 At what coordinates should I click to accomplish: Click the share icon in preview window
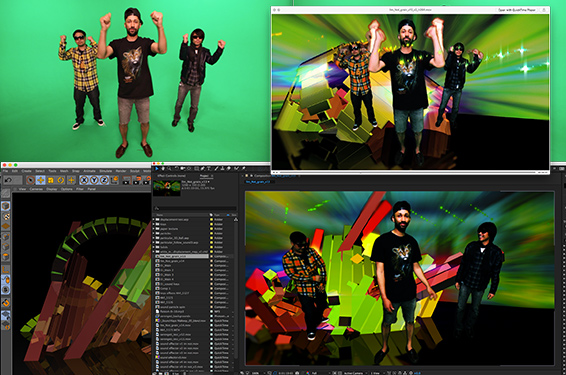(x=544, y=10)
